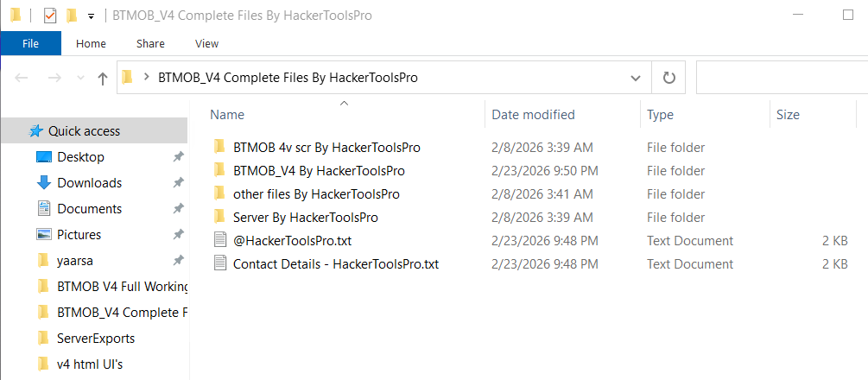Select the @HackerToolsPro.txt file icon
The width and height of the screenshot is (868, 380).
[x=219, y=240]
